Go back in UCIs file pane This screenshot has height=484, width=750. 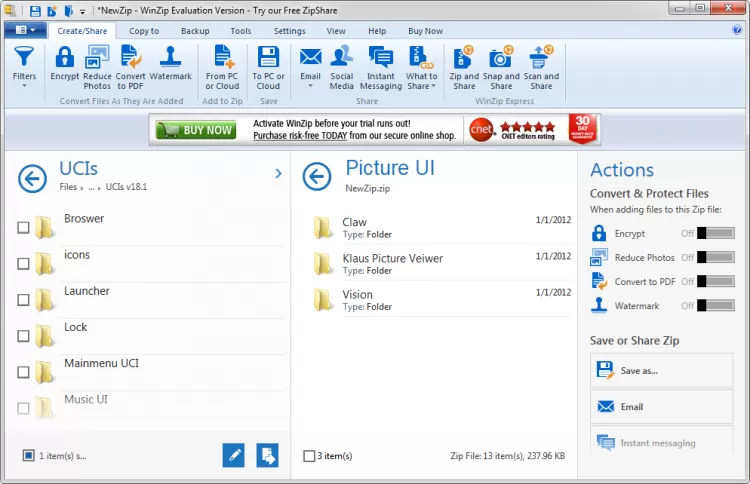click(x=33, y=179)
